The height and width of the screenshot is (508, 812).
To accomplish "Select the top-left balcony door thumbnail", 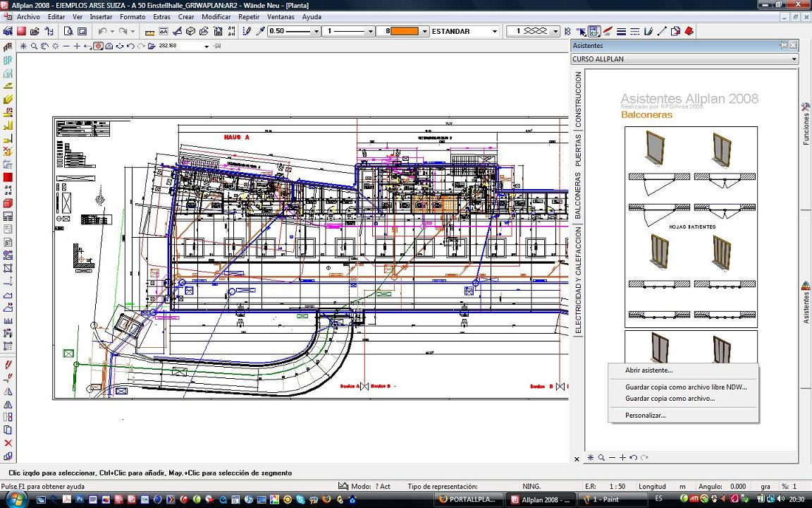I will point(655,149).
